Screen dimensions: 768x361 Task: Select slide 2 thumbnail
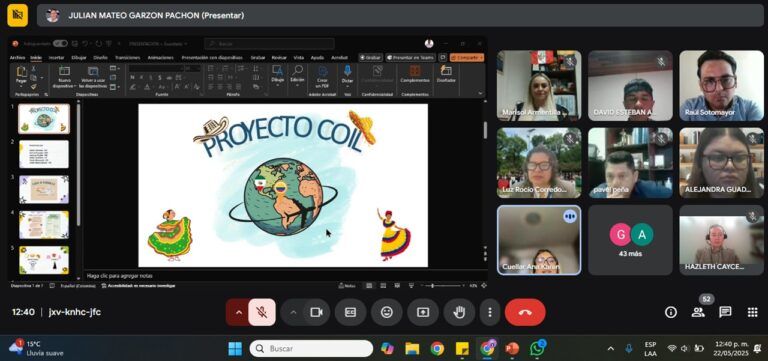coord(44,154)
